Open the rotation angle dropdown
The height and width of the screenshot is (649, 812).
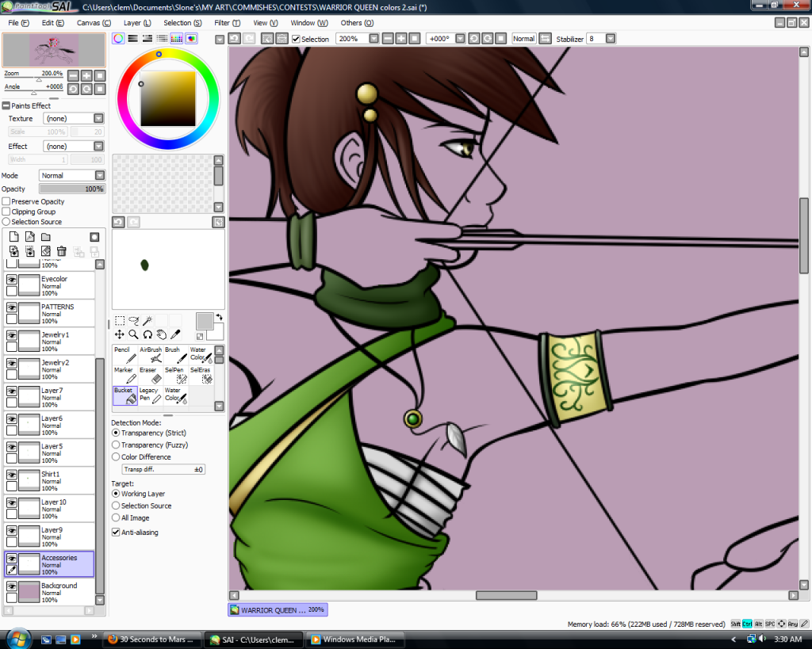[x=460, y=39]
